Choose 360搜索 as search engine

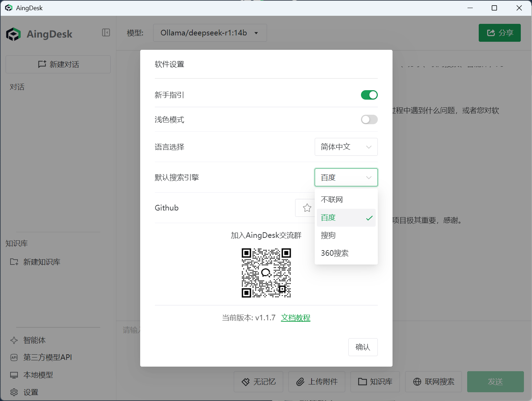coord(346,253)
